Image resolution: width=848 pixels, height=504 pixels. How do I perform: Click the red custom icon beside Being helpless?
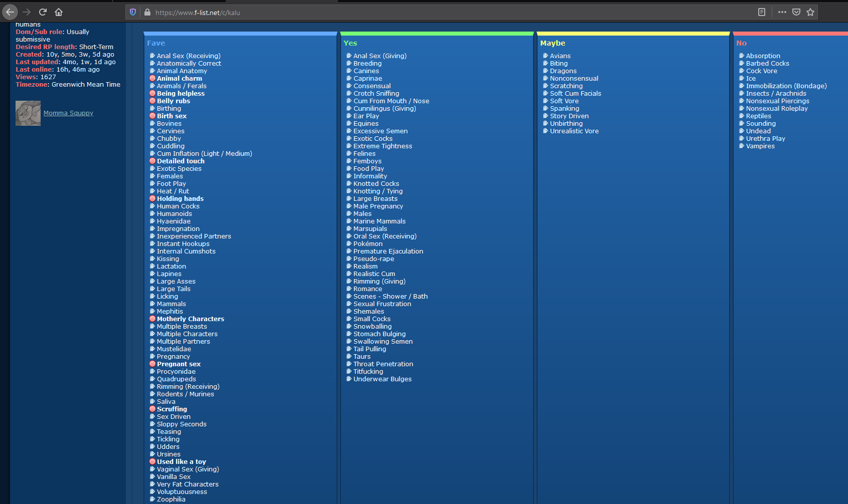[152, 93]
